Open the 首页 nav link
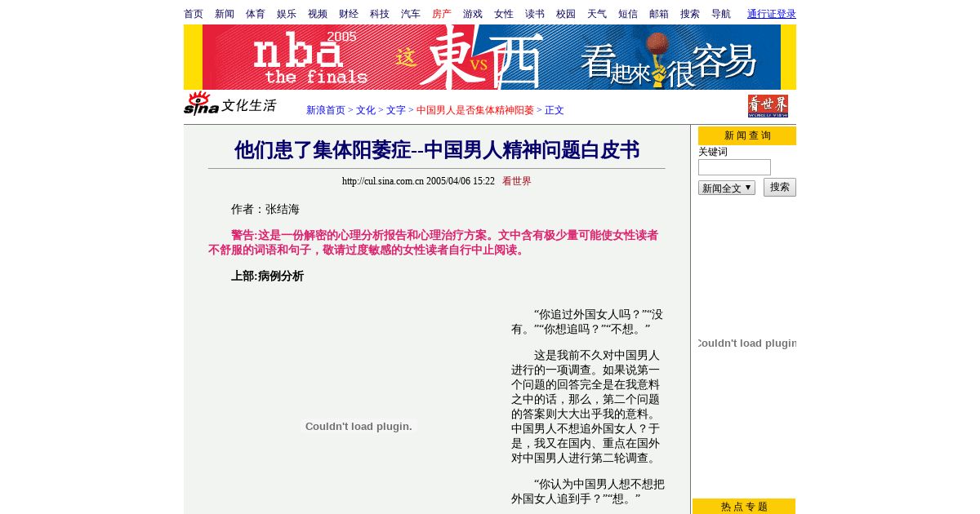This screenshot has height=514, width=980. coord(194,14)
